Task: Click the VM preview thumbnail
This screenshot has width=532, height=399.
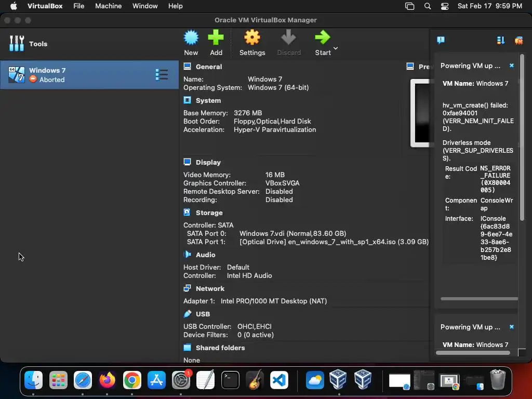Action: point(421,113)
